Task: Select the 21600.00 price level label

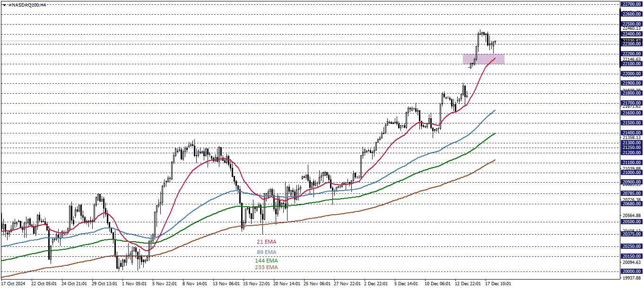Action: (x=632, y=113)
